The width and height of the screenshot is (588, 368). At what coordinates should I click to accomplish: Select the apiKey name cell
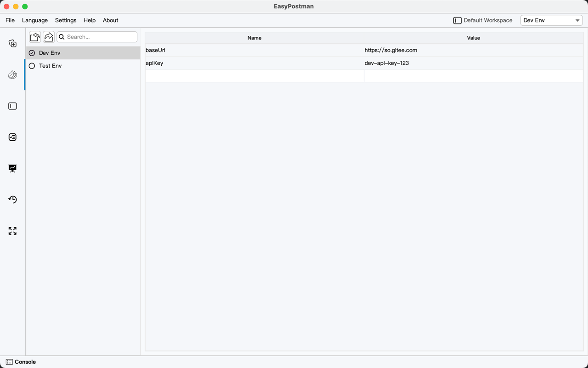point(254,63)
